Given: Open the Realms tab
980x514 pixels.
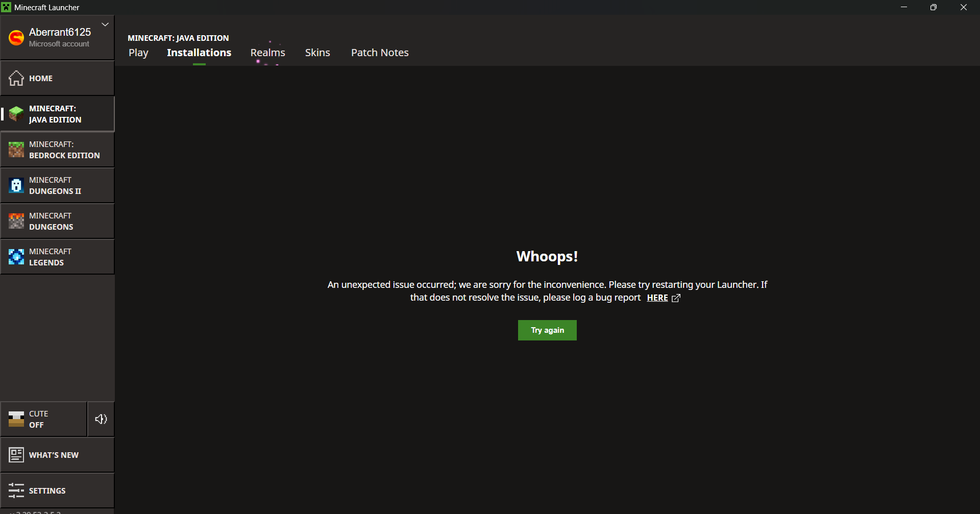Looking at the screenshot, I should pyautogui.click(x=268, y=53).
